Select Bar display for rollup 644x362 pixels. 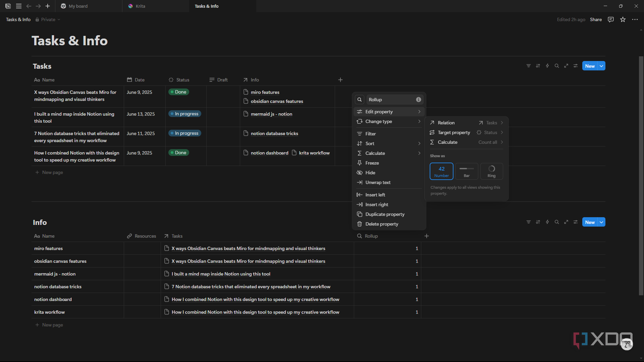click(x=467, y=171)
